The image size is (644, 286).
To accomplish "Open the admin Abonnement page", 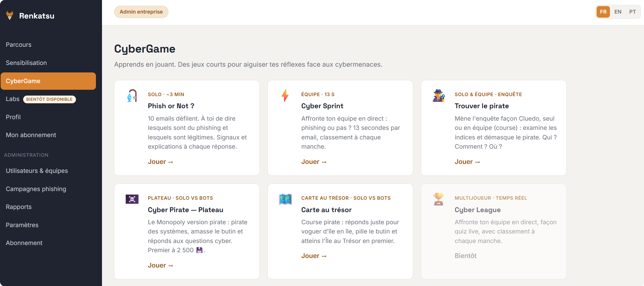I will click(48, 243).
